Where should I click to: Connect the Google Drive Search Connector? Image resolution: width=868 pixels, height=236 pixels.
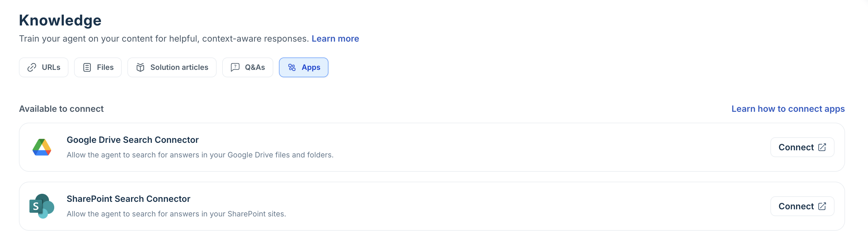(x=802, y=147)
